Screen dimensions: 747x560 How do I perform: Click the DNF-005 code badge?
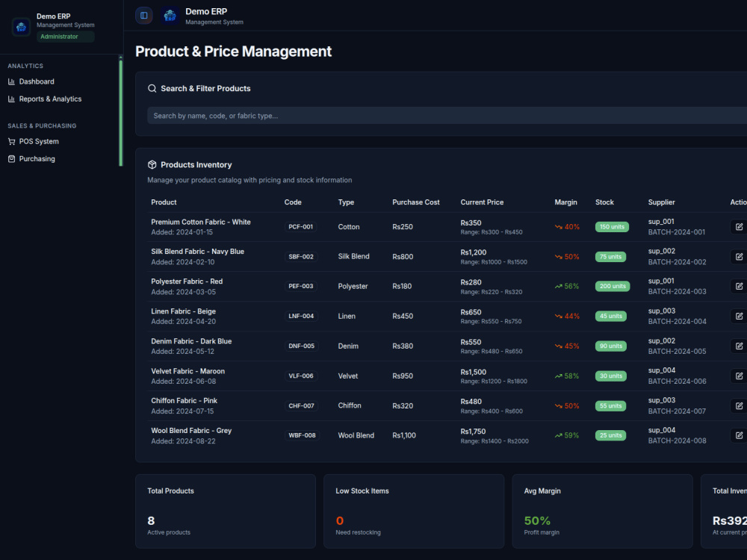[x=302, y=346]
